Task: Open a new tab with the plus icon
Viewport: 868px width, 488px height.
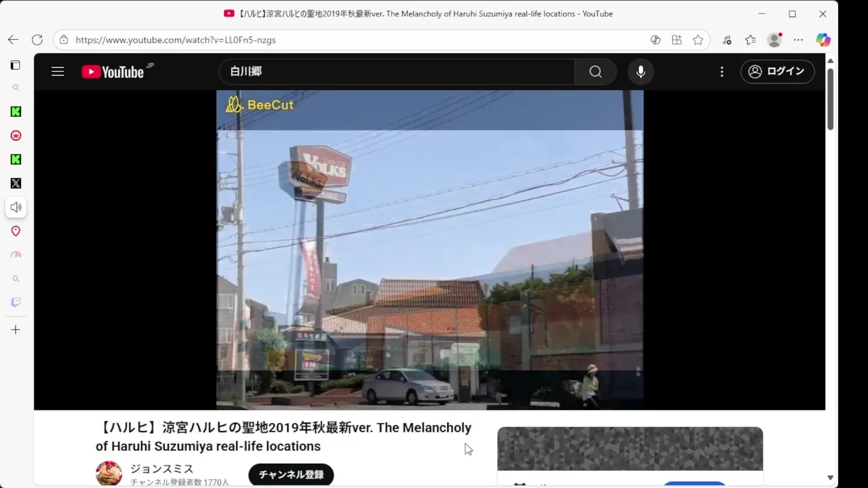Action: (16, 330)
